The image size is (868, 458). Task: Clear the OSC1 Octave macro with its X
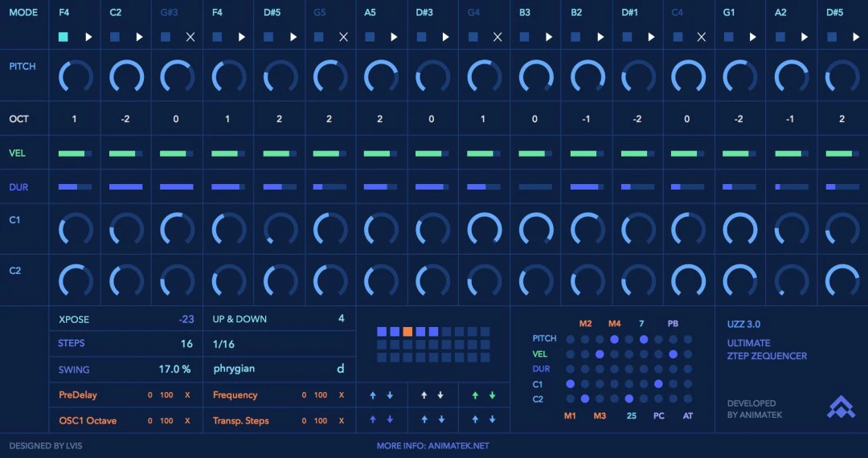[x=187, y=421]
